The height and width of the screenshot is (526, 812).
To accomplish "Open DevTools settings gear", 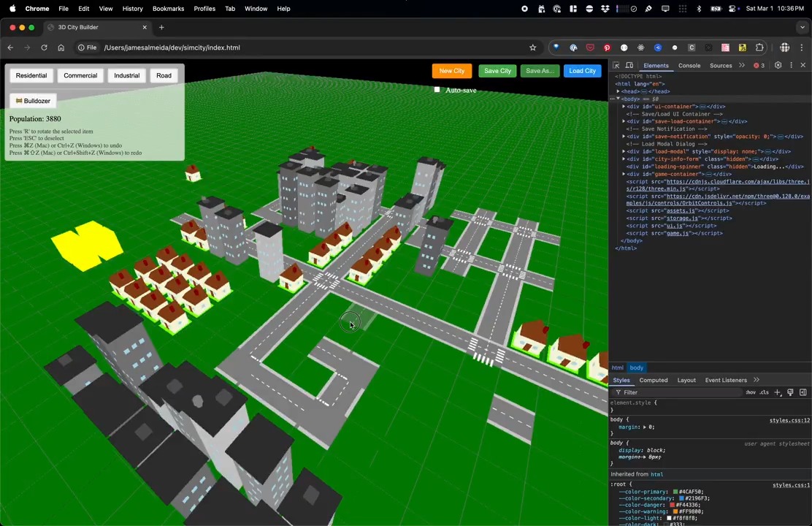I will click(778, 65).
